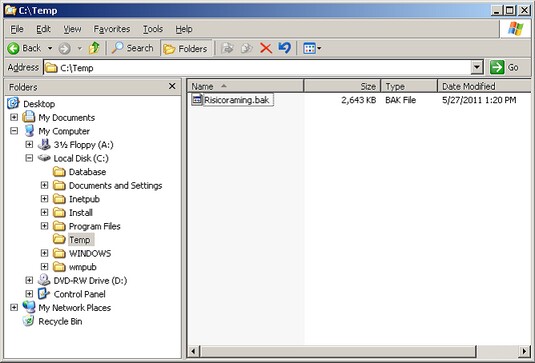Click the horizontal scrollbar right arrow
The image size is (535, 363).
[525, 351]
